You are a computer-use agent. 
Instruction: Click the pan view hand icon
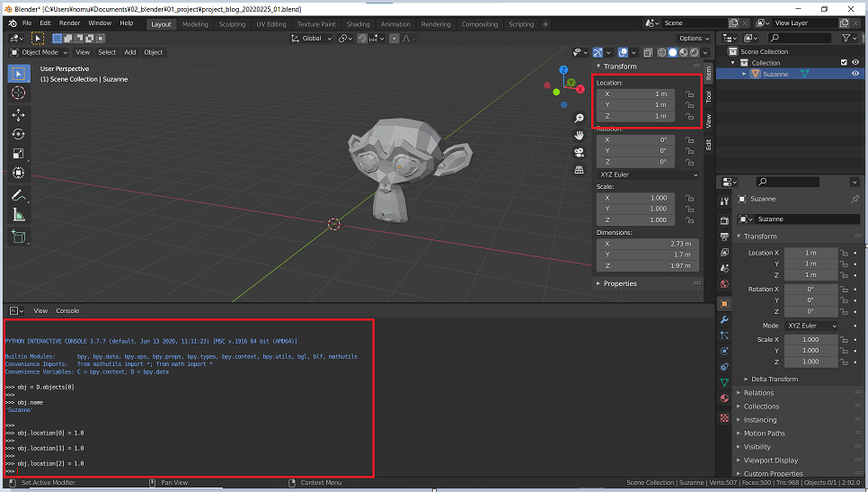tap(579, 135)
